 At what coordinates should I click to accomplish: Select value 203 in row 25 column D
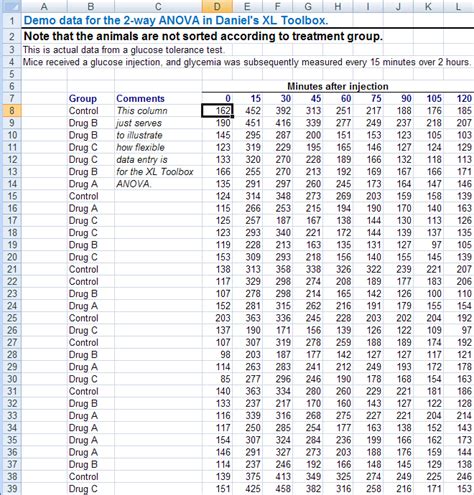[223, 318]
